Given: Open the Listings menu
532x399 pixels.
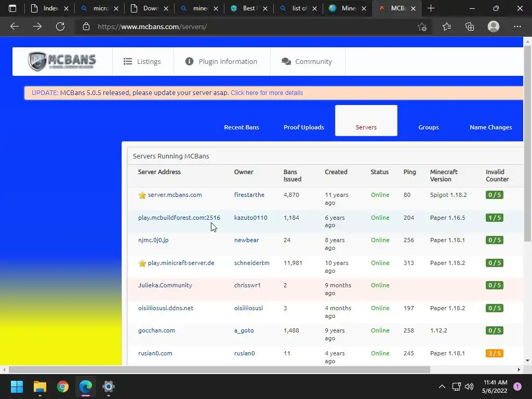Looking at the screenshot, I should tap(142, 61).
